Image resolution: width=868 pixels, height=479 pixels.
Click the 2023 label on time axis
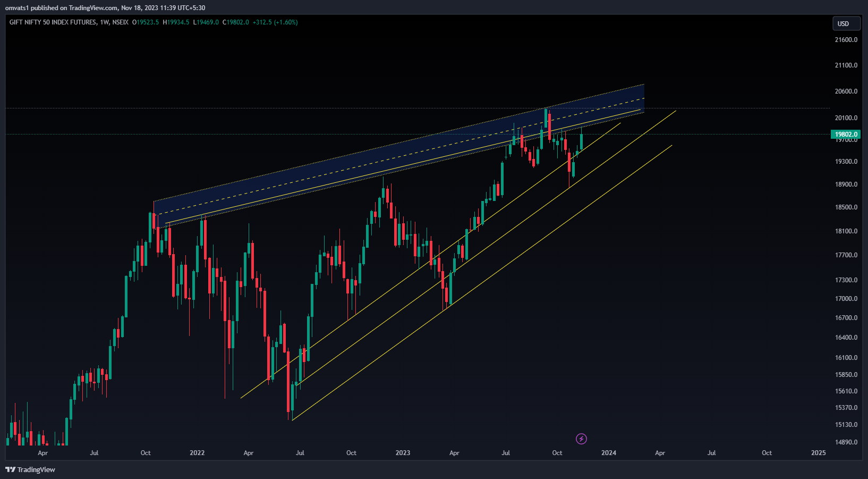[x=403, y=453]
